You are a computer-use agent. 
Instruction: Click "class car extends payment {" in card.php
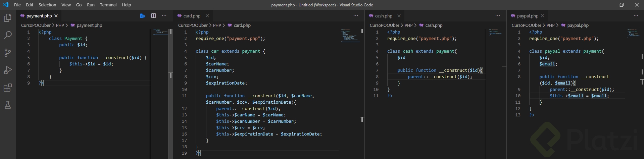tap(230, 51)
